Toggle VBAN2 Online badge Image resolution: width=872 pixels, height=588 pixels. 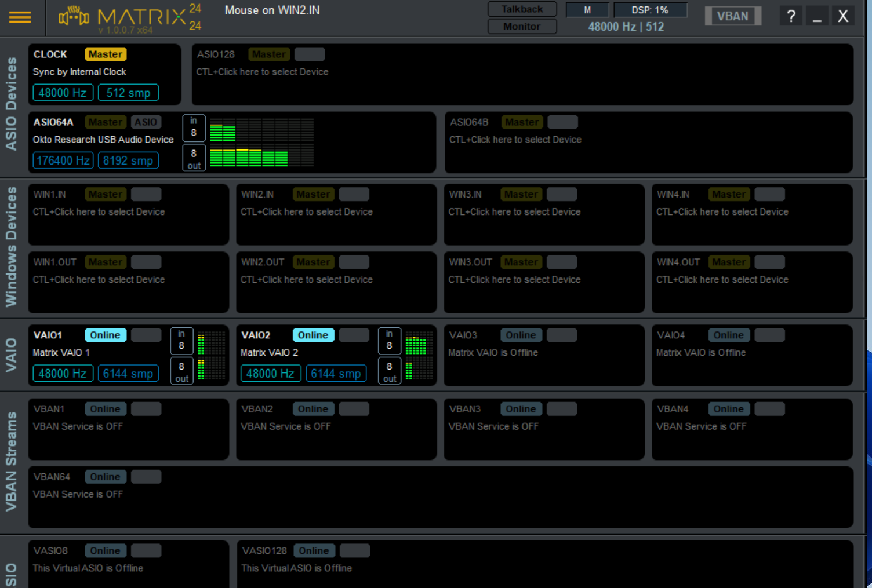tap(313, 409)
